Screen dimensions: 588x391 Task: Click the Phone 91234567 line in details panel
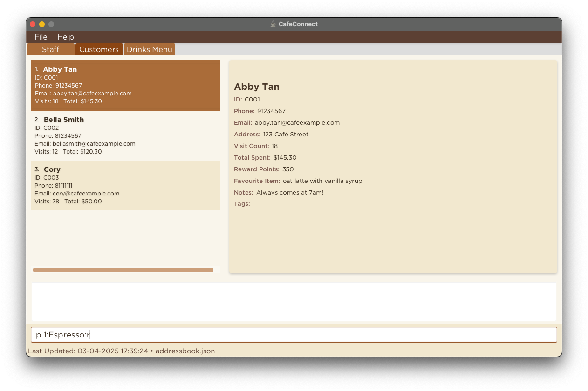tap(260, 111)
